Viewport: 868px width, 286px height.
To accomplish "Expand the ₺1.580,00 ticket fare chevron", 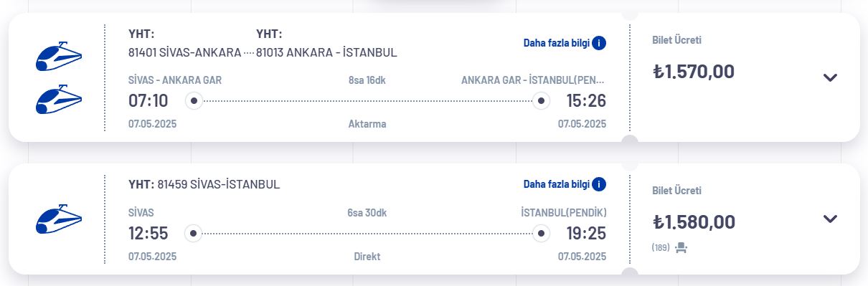I will [830, 219].
